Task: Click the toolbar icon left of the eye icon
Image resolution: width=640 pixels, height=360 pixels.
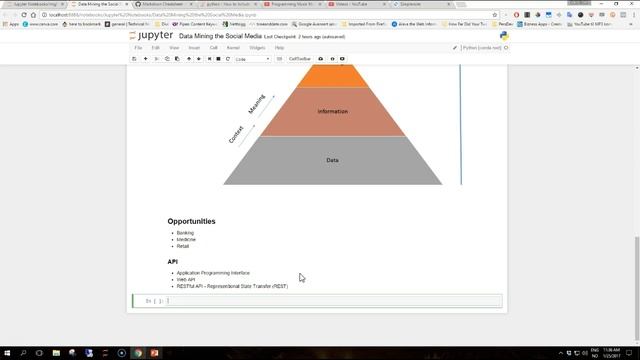Action: point(332,59)
